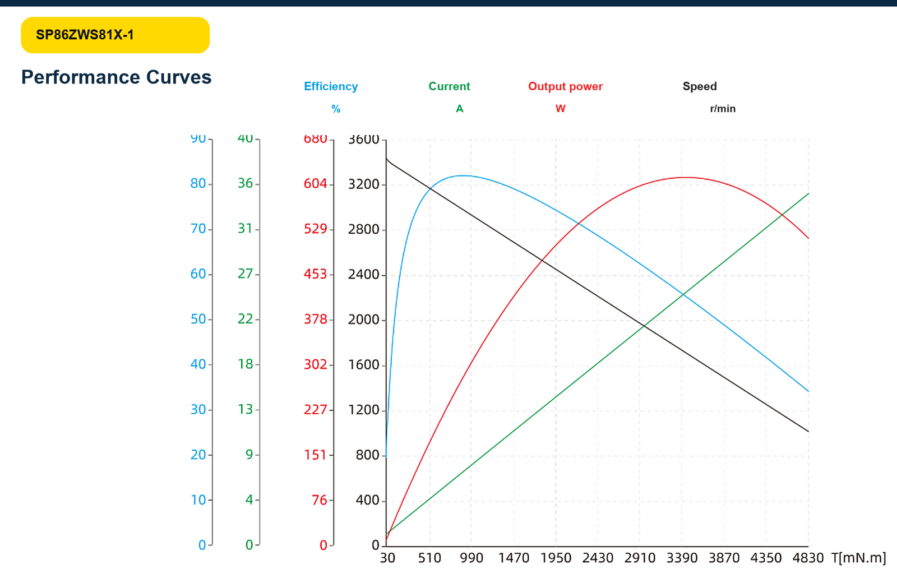The image size is (897, 588).
Task: Click the % unit under Efficiency
Action: click(336, 109)
